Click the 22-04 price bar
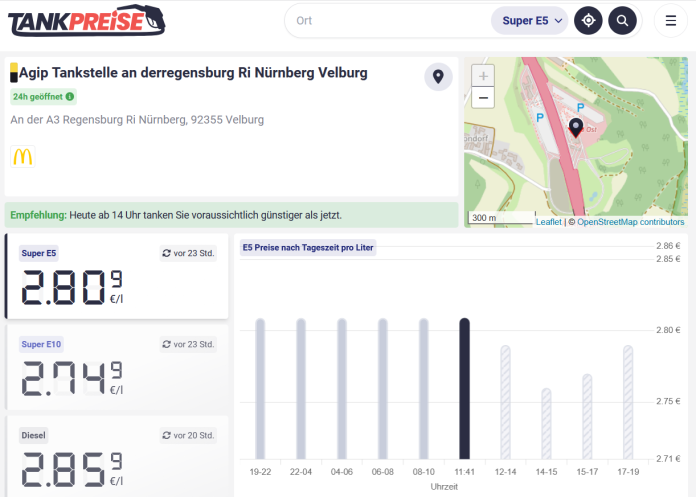 (x=301, y=389)
